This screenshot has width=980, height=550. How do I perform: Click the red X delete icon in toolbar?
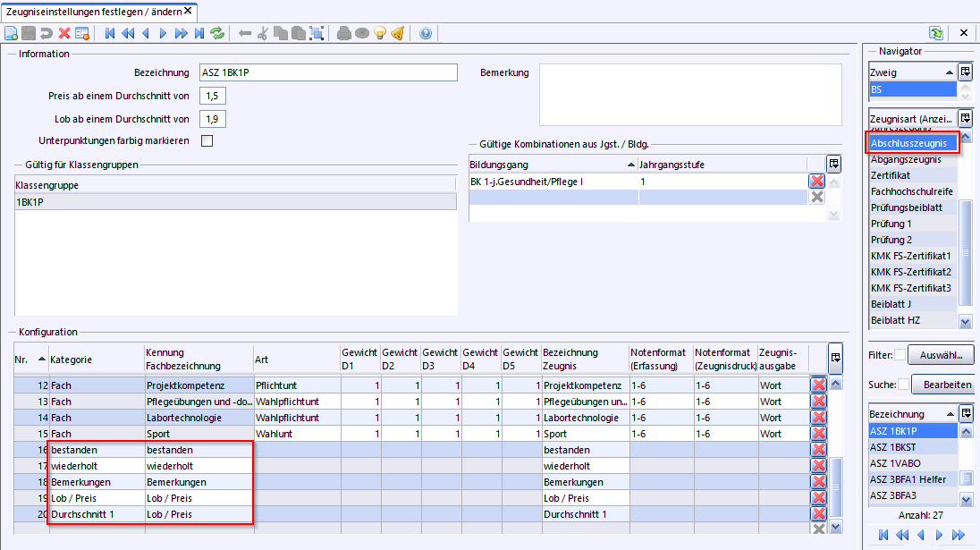click(64, 33)
